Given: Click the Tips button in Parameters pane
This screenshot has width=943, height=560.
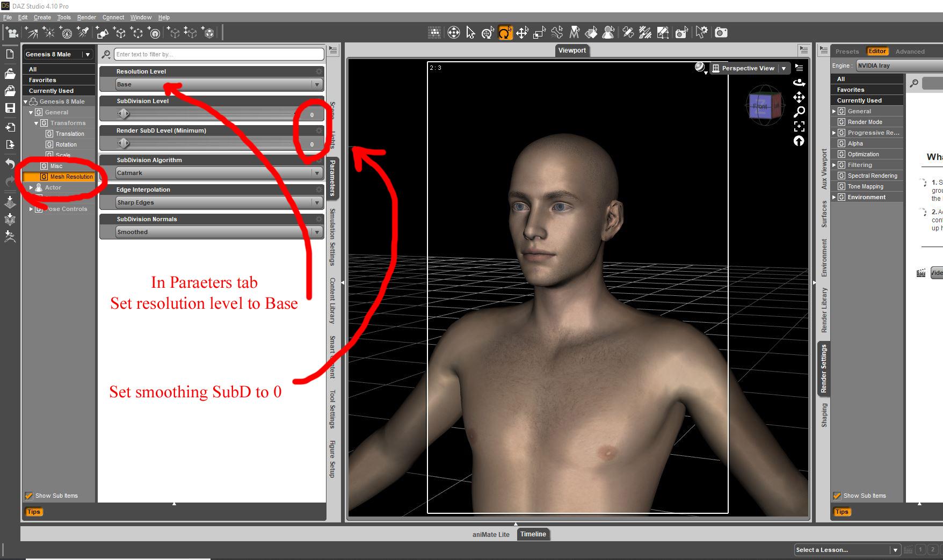Looking at the screenshot, I should [x=33, y=512].
